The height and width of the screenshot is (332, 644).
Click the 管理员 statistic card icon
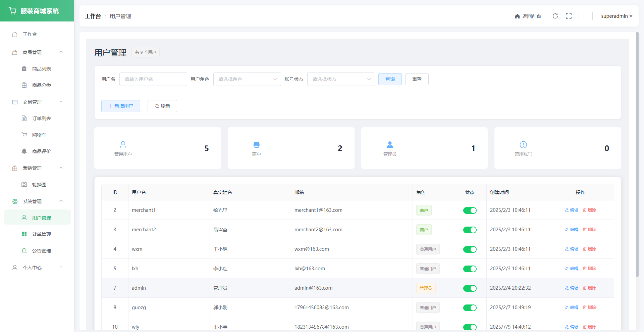click(x=390, y=145)
